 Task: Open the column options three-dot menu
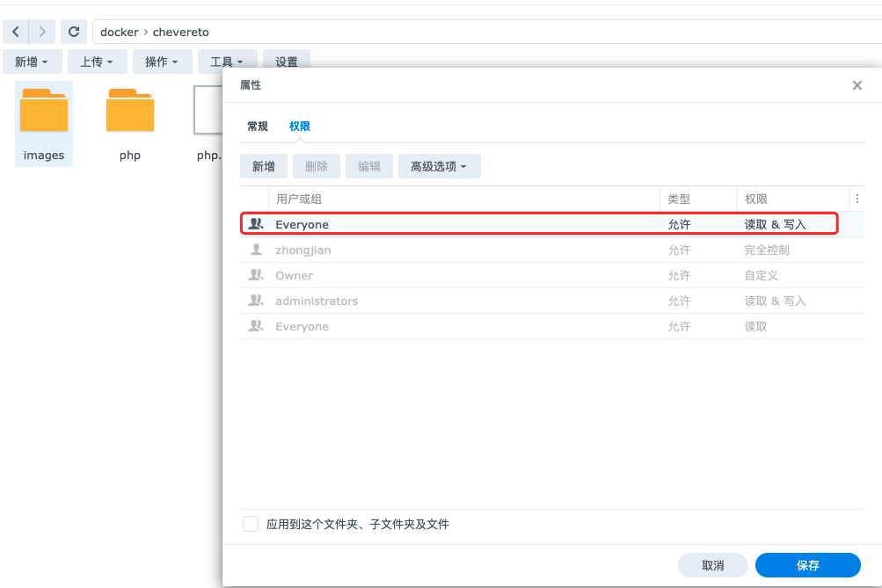[857, 199]
